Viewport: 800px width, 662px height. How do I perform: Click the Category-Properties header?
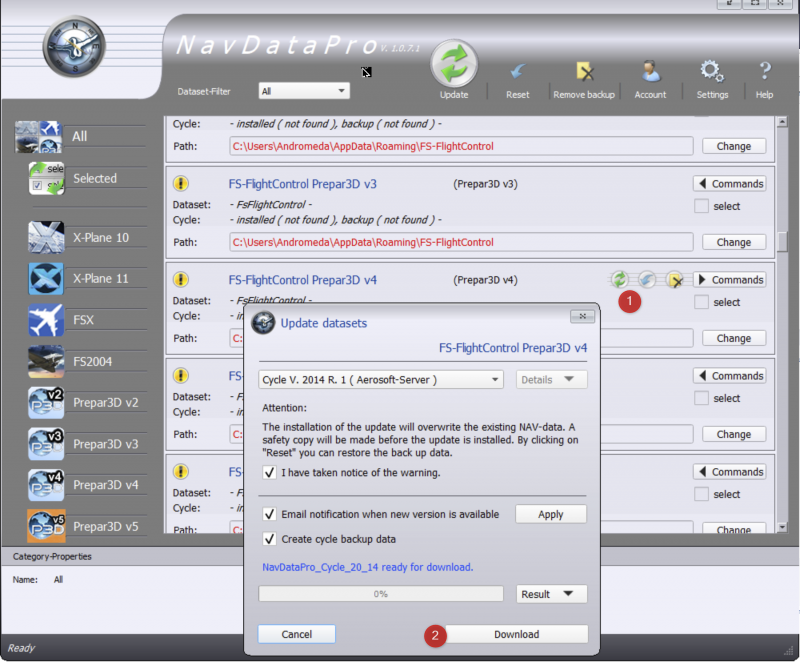(52, 556)
